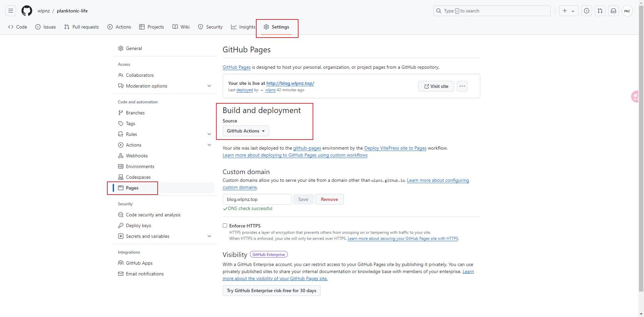Image resolution: width=644 pixels, height=317 pixels.
Task: Open the planktonic-life repository link
Action: (x=72, y=11)
